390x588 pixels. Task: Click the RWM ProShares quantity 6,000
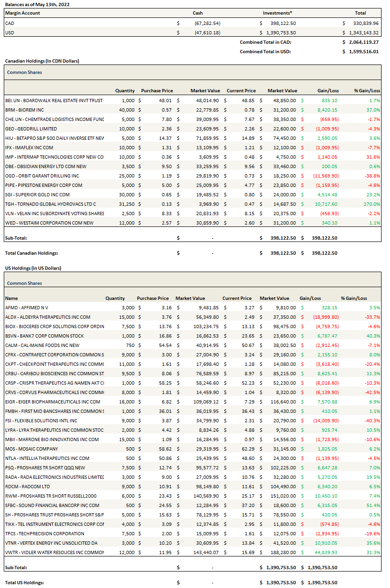(118, 496)
